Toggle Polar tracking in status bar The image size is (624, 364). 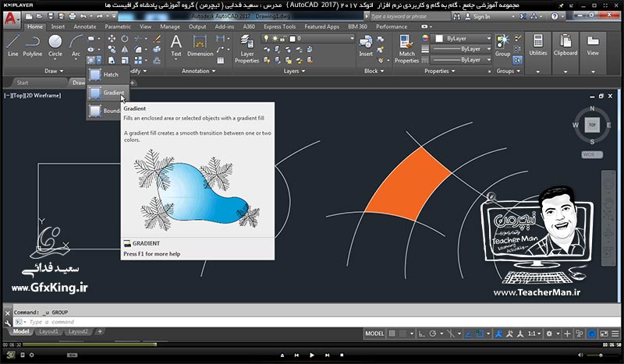tap(433, 334)
